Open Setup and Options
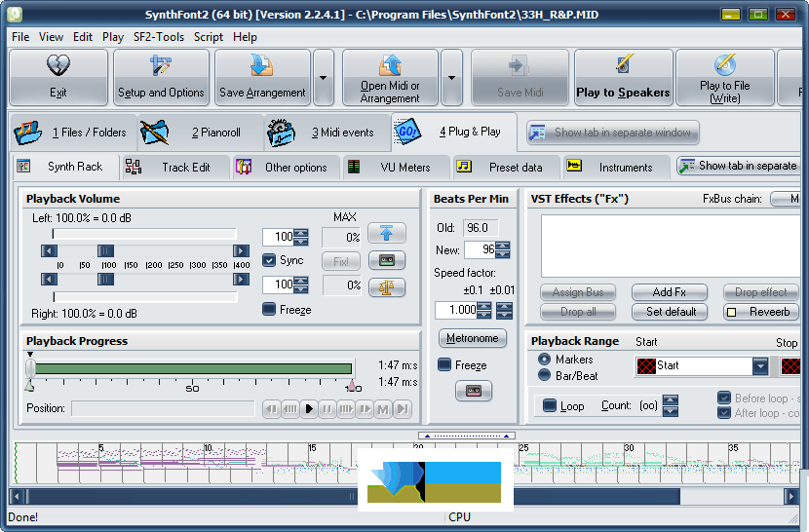The image size is (809, 532). [x=161, y=77]
